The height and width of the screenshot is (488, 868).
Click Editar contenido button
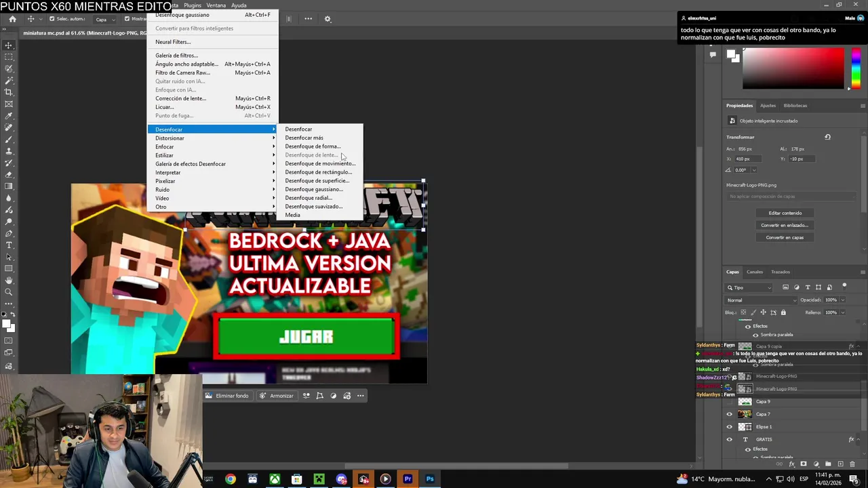[x=785, y=213]
